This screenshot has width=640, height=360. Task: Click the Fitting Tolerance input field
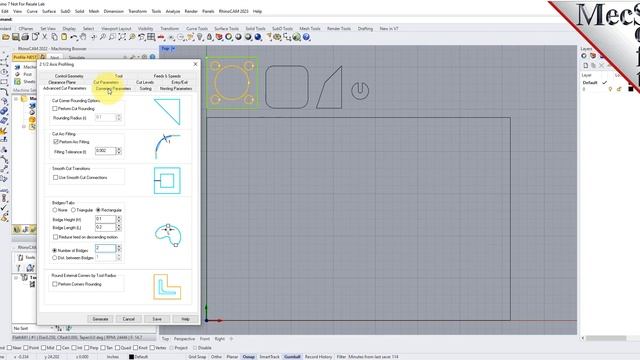pyautogui.click(x=106, y=151)
